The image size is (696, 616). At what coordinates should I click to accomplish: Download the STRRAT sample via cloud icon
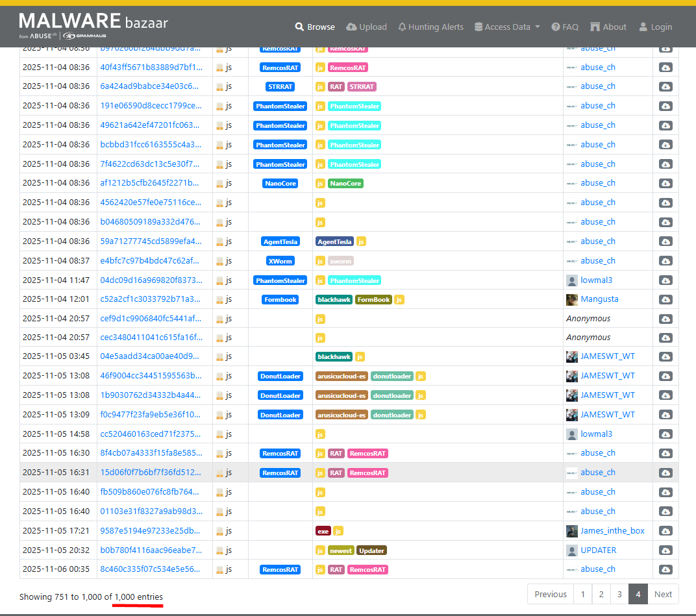(665, 86)
